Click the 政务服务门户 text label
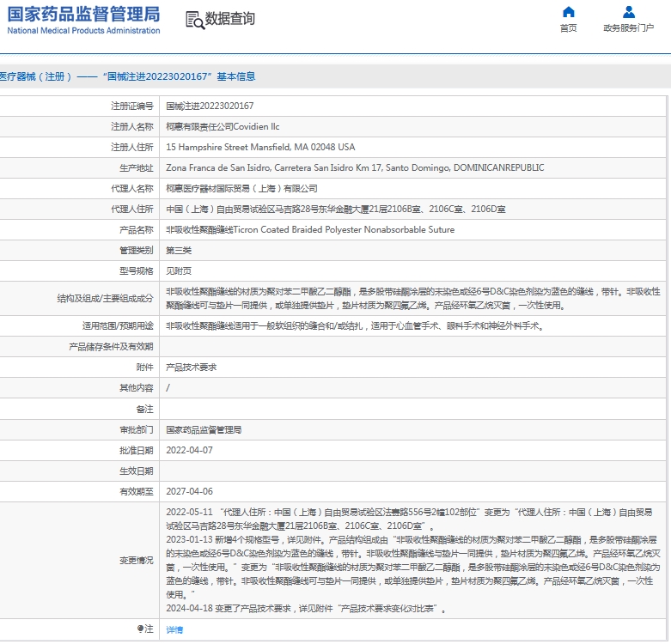671x644 pixels. (628, 28)
